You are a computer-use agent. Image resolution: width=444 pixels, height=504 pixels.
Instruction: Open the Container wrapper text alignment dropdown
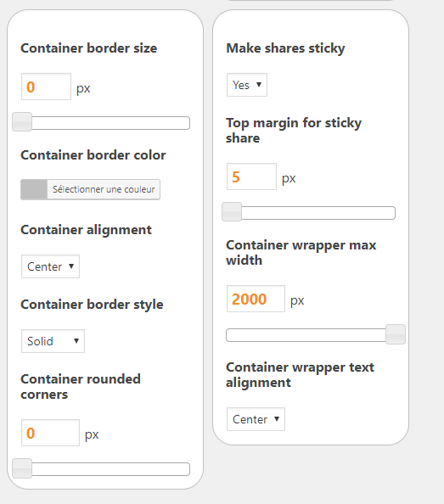click(256, 419)
